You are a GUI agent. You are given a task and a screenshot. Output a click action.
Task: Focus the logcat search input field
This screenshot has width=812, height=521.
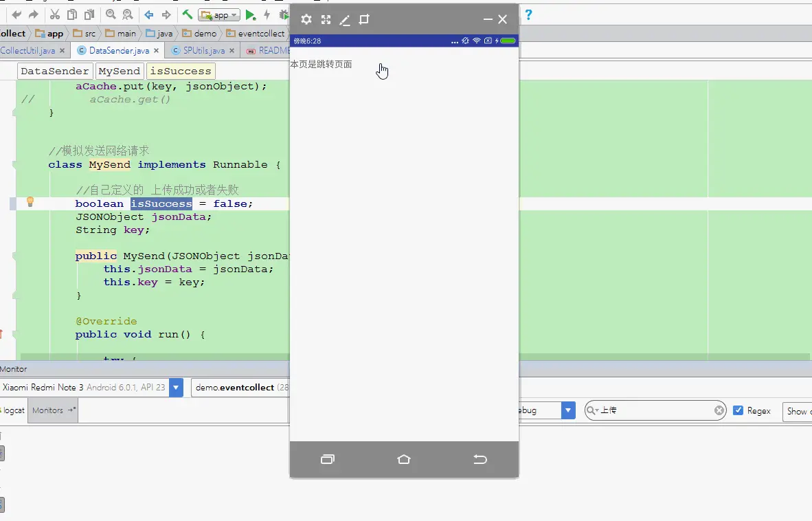(x=655, y=411)
